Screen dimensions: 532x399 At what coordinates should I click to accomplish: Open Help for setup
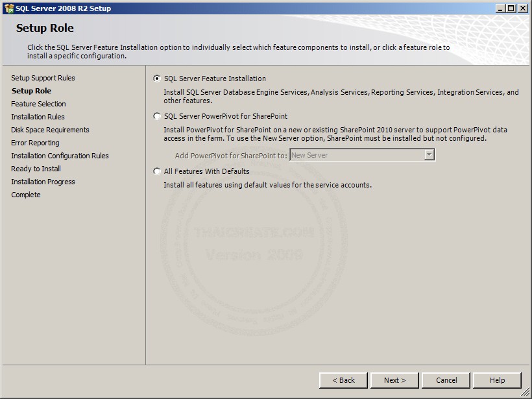tap(497, 380)
